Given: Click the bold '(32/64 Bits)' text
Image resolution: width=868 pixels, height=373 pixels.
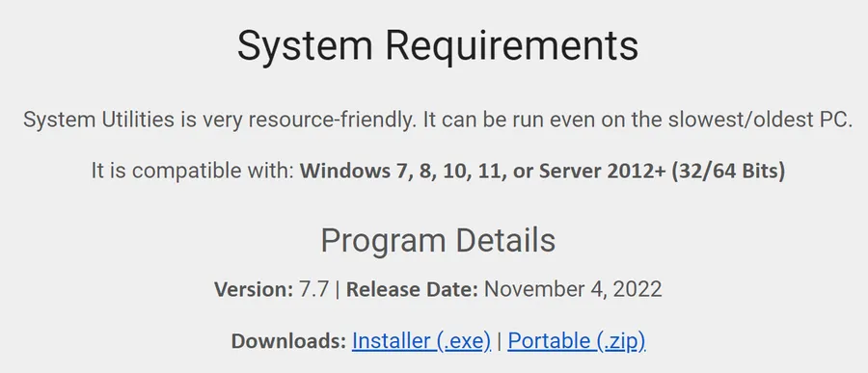Looking at the screenshot, I should (x=728, y=171).
